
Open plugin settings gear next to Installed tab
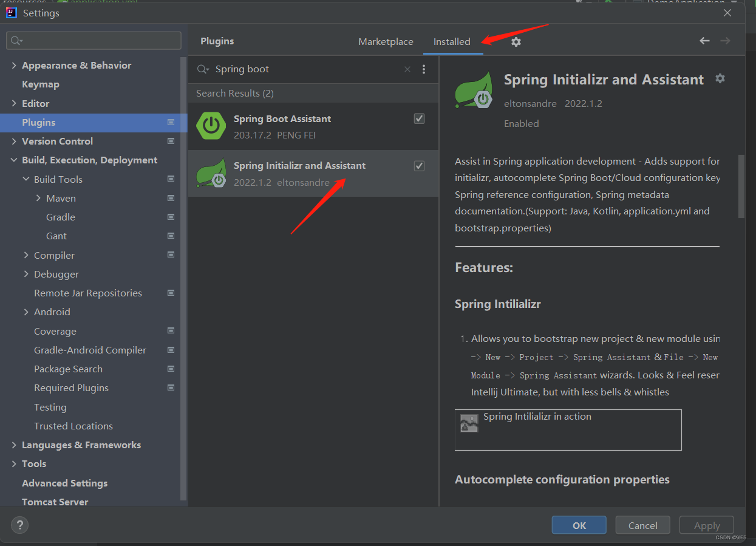(516, 41)
